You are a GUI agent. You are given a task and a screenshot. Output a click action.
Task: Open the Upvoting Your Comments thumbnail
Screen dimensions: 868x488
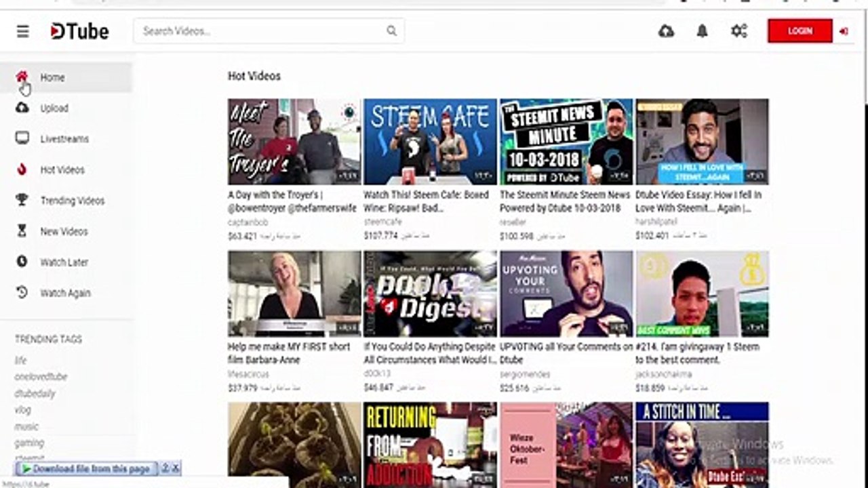[x=566, y=293]
